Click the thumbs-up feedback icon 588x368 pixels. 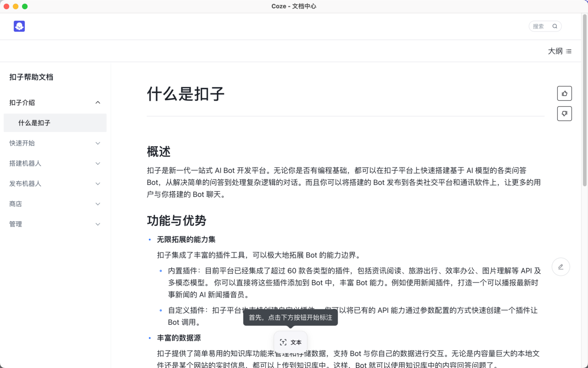click(564, 93)
